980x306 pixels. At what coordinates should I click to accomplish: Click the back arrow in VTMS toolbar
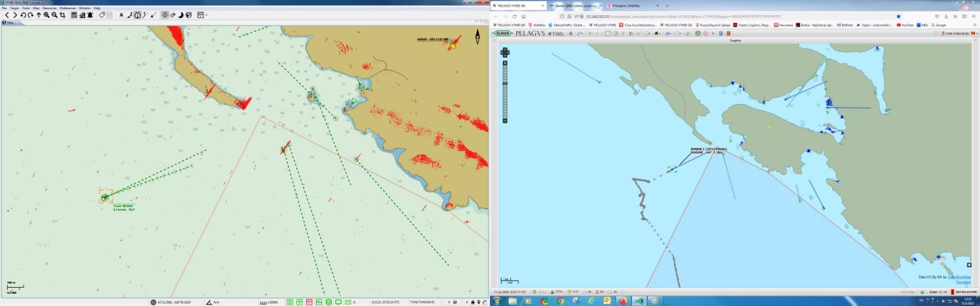click(7, 15)
